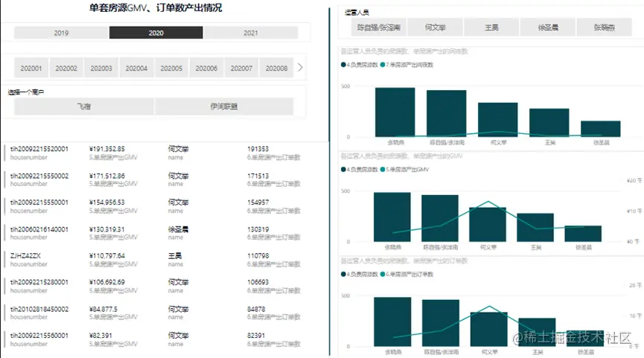This screenshot has height=358, width=644.
Task: Select house number tih20092215560001
Action: coord(39,336)
